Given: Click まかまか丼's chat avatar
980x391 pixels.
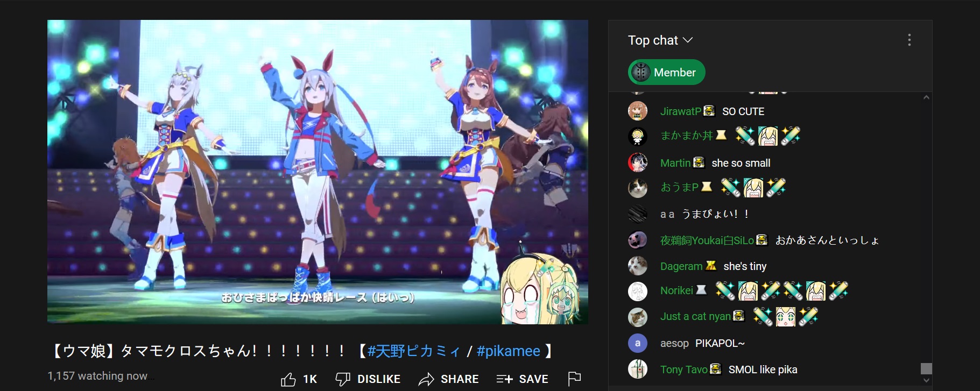Looking at the screenshot, I should pos(638,136).
